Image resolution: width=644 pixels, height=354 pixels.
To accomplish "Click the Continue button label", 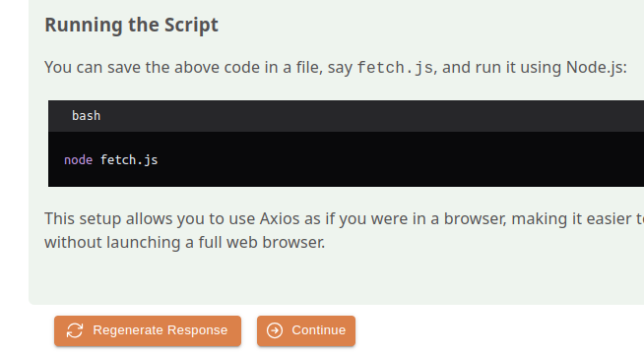I will click(319, 330).
